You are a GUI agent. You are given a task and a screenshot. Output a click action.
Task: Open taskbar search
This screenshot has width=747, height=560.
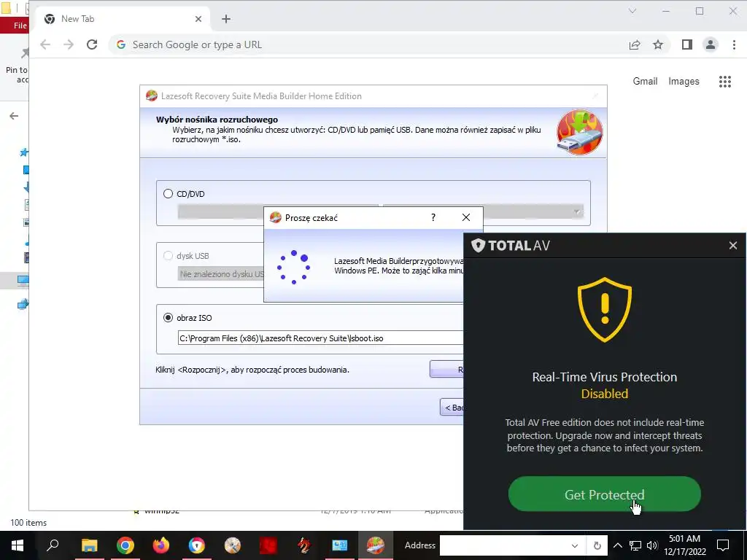coord(53,545)
